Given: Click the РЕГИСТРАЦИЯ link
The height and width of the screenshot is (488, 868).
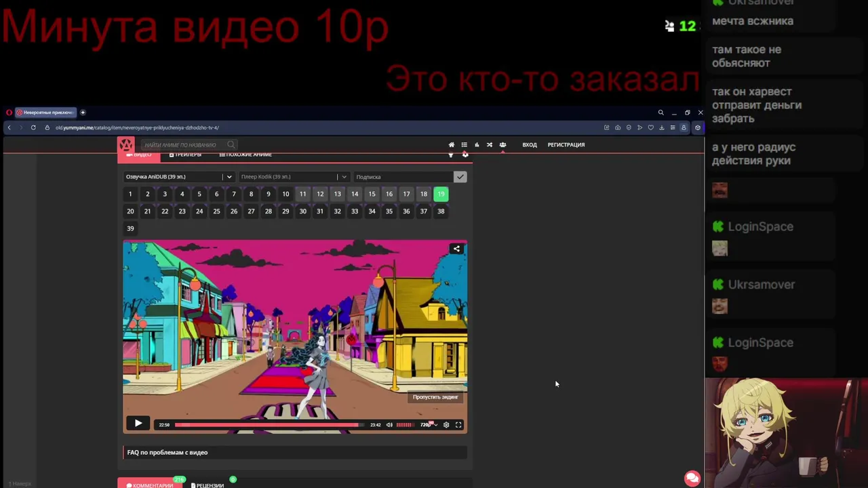Looking at the screenshot, I should coord(566,144).
